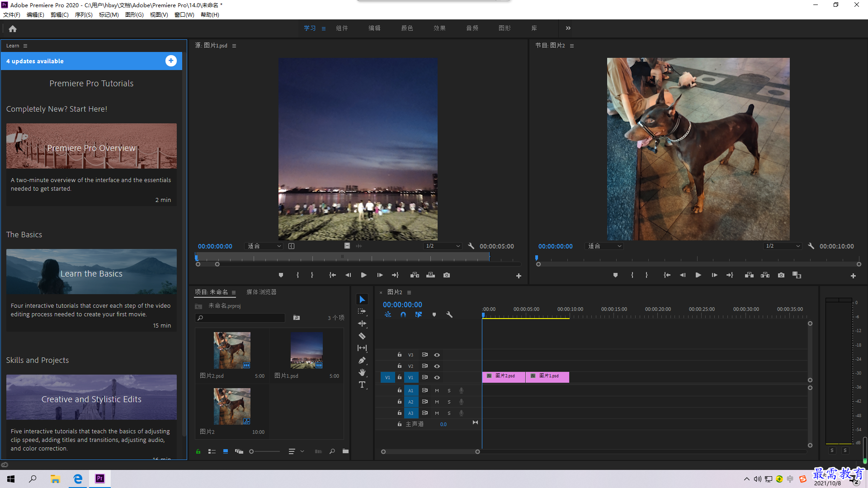Play the source monitor clip
The image size is (868, 488).
click(363, 275)
